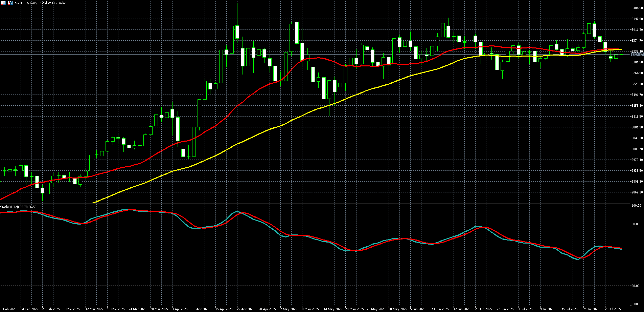This screenshot has height=312, width=644.
Task: Select the 20 May 2025 date label
Action: [354, 309]
